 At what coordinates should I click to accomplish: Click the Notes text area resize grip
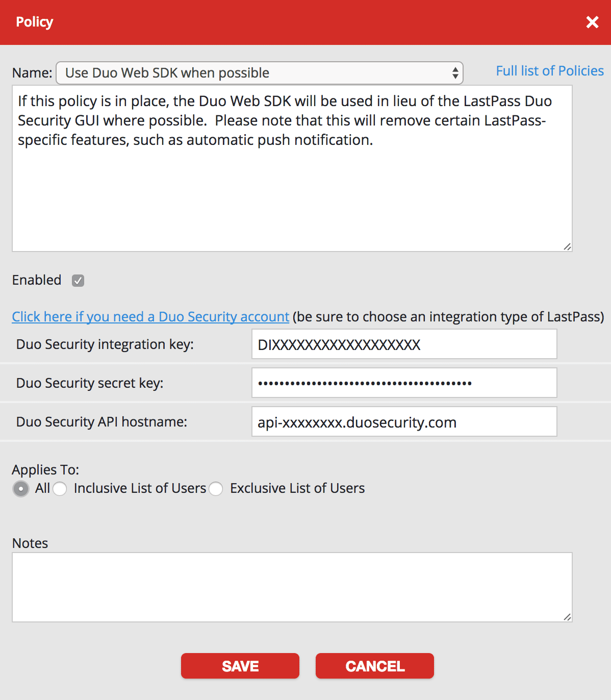pos(567,617)
